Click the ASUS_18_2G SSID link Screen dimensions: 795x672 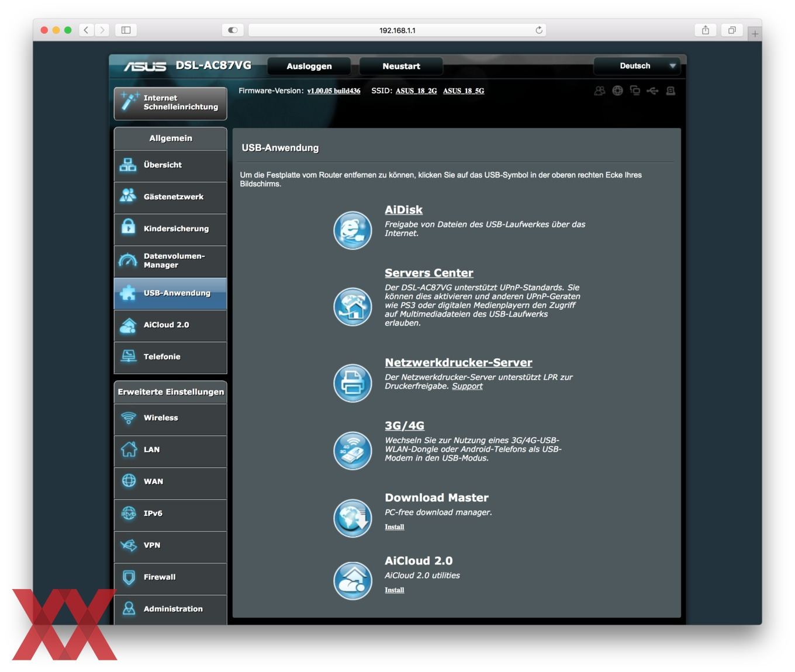point(416,91)
